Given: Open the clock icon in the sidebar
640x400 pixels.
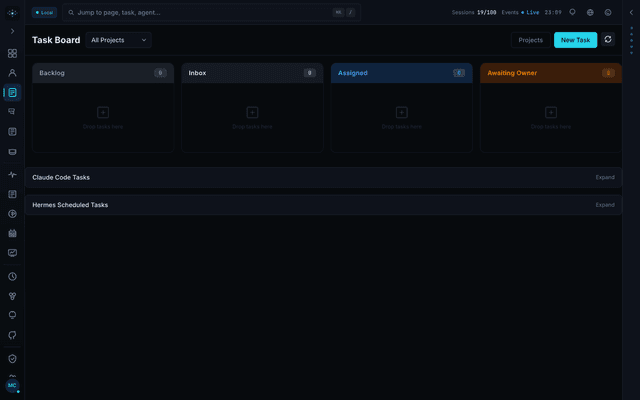Looking at the screenshot, I should 12,276.
